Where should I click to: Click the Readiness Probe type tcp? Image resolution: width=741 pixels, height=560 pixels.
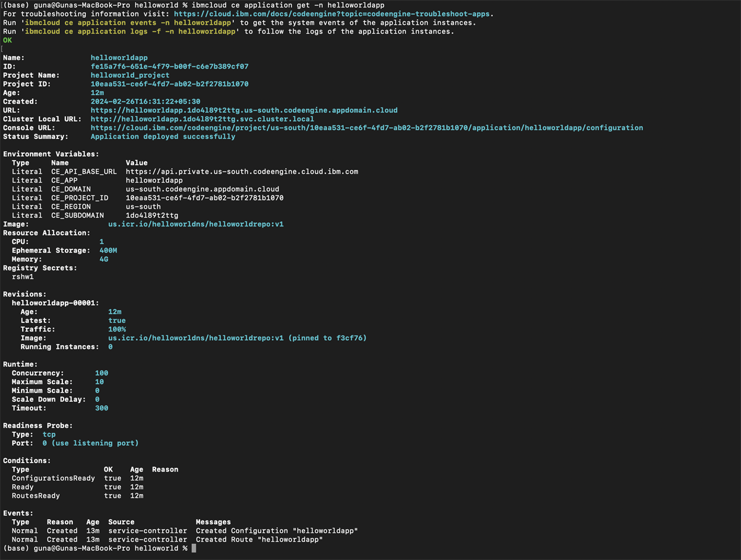click(49, 435)
